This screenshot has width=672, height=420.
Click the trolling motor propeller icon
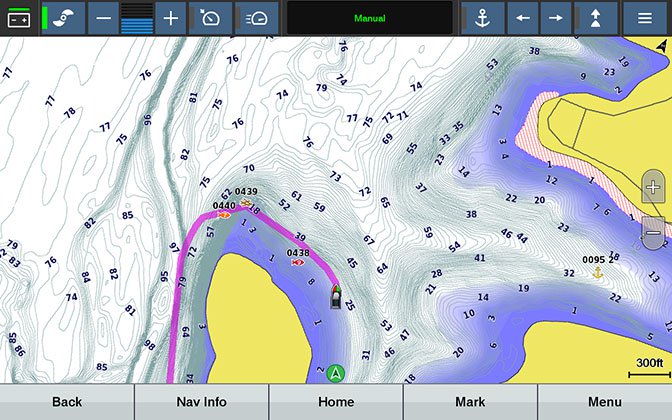tap(63, 18)
